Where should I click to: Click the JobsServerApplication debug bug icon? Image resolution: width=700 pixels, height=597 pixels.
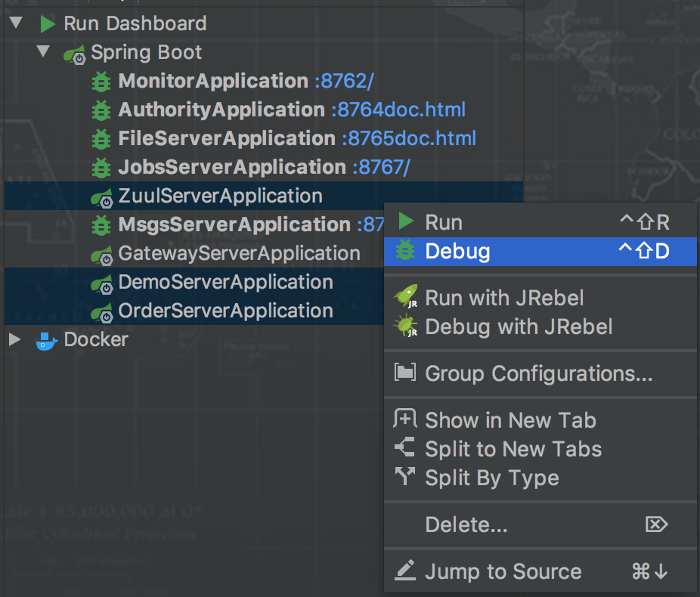tap(101, 168)
